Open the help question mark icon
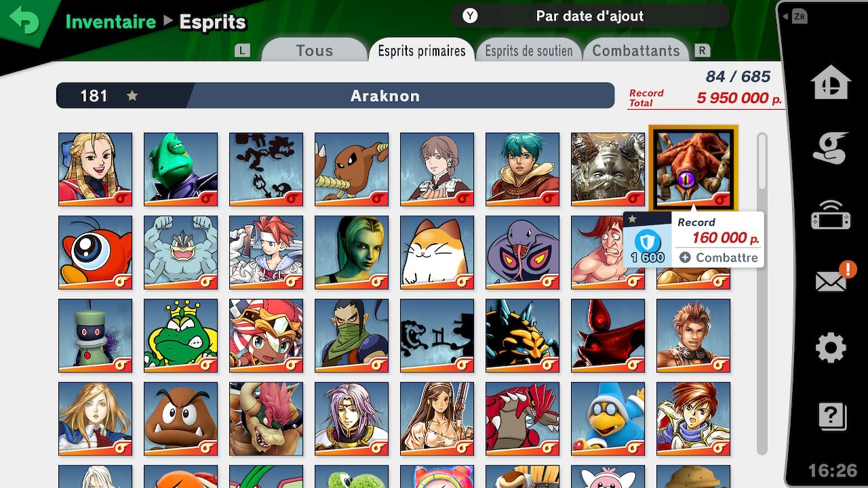 (831, 416)
